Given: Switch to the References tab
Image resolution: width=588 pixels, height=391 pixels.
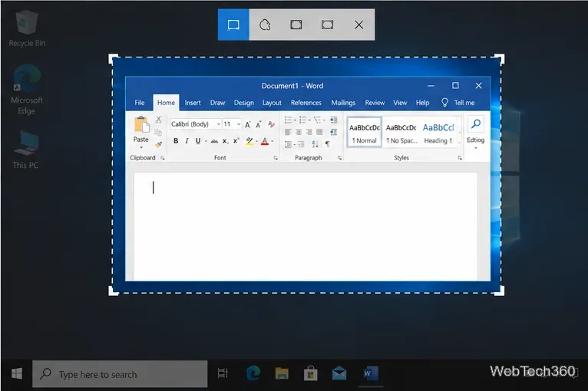Looking at the screenshot, I should tap(306, 103).
